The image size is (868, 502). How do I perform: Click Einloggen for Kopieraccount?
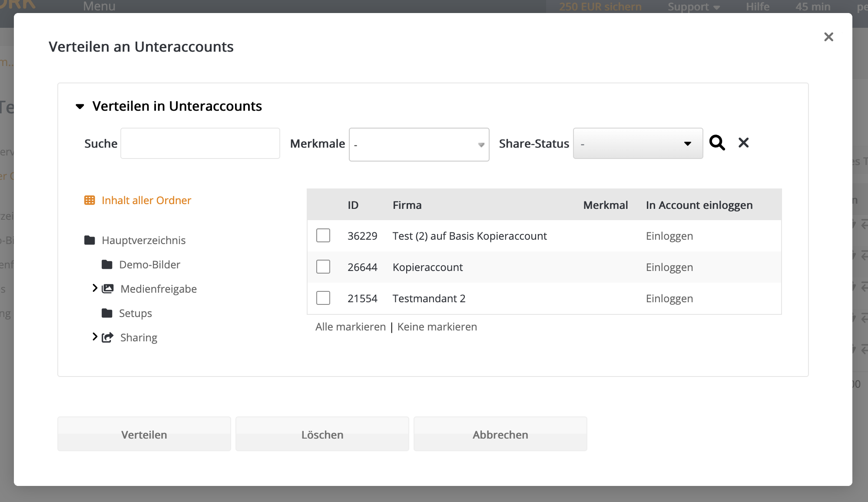pyautogui.click(x=669, y=268)
